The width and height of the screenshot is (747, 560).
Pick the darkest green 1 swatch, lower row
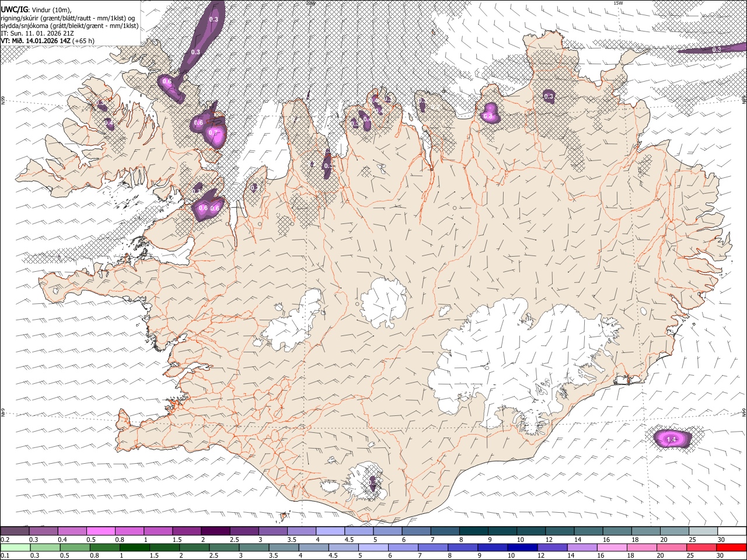click(134, 548)
